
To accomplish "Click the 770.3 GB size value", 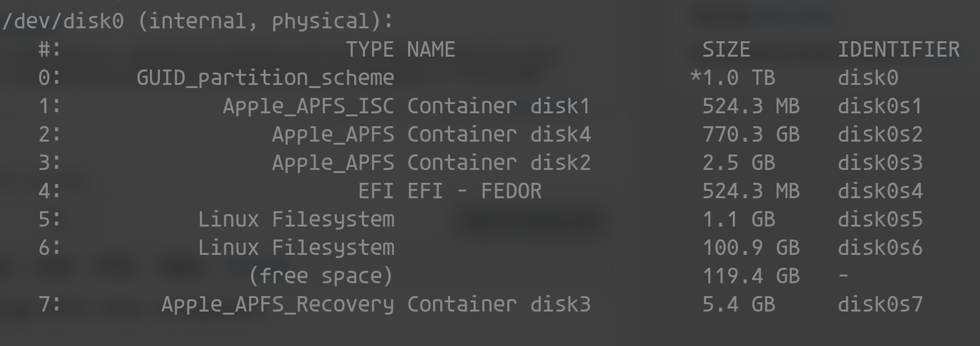I will pos(751,134).
